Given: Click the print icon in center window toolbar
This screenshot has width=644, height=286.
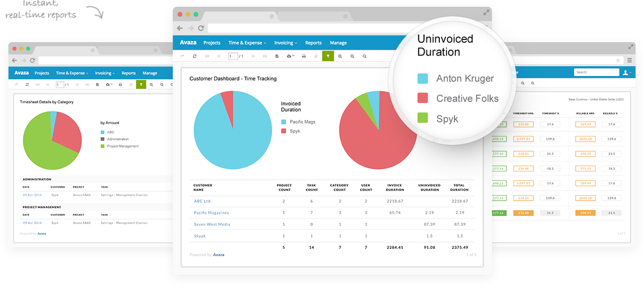Looking at the screenshot, I should 304,56.
